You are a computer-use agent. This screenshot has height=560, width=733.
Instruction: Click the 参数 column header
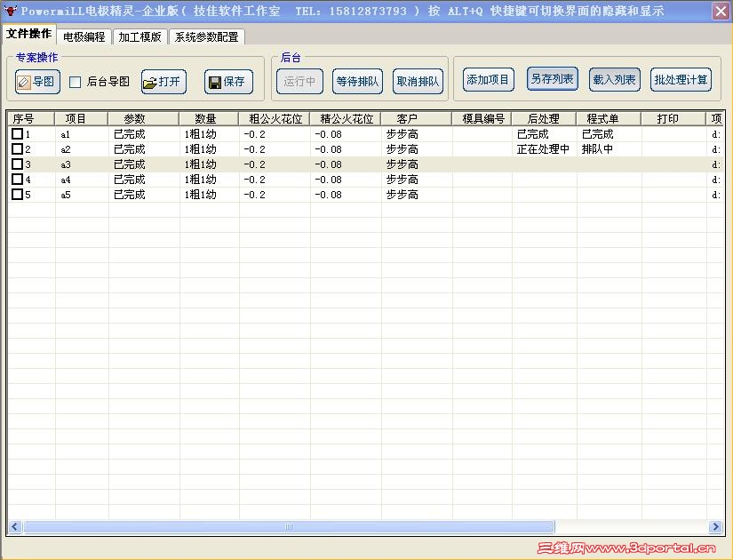pos(144,119)
